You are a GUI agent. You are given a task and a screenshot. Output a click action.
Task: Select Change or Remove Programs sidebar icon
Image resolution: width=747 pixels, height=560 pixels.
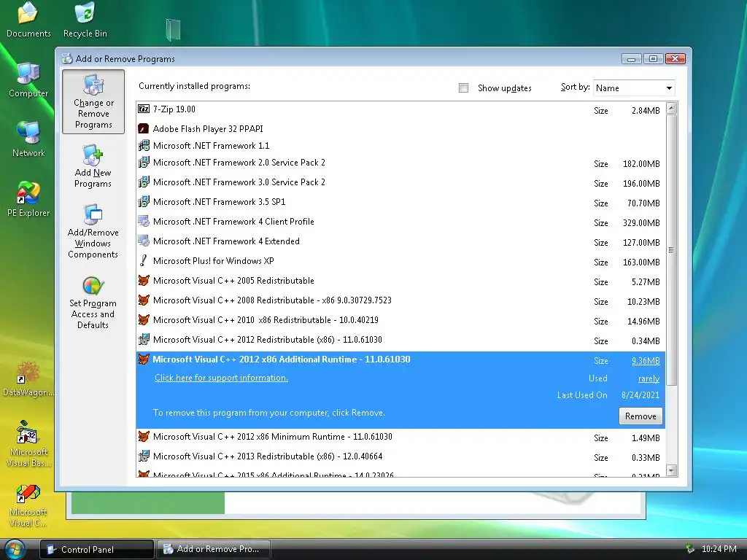(x=93, y=101)
